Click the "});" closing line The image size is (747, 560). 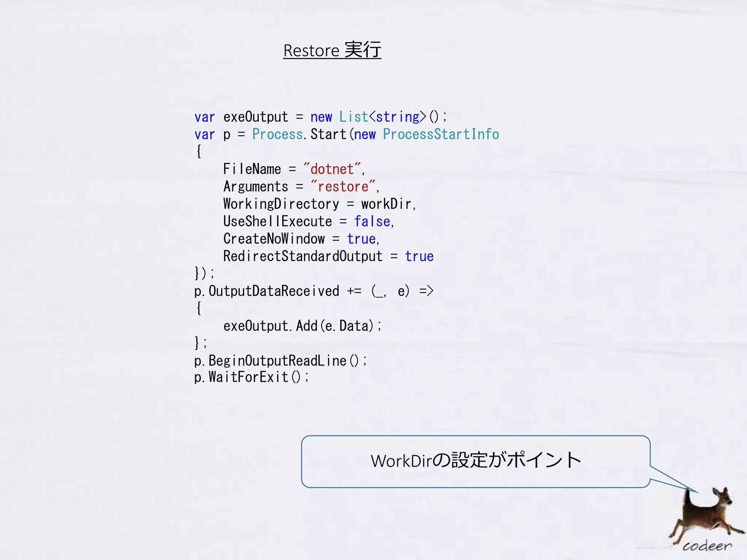(x=204, y=273)
